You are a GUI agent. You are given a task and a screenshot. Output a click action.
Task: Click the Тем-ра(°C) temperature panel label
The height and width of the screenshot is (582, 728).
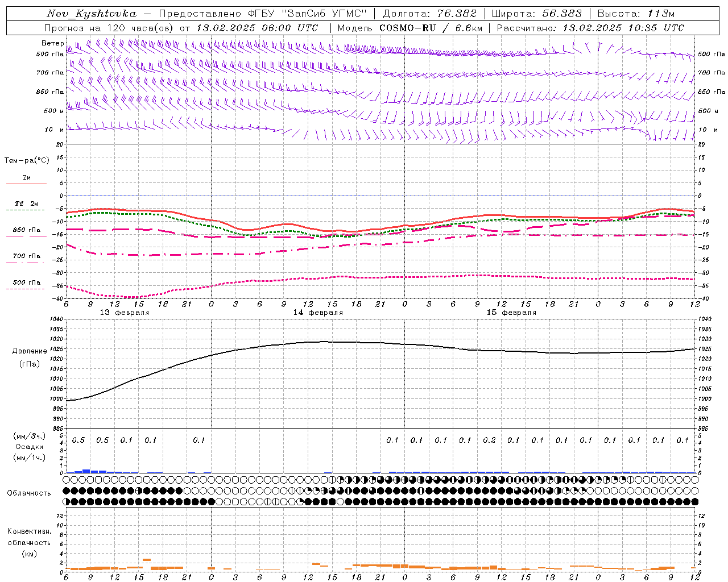27,161
